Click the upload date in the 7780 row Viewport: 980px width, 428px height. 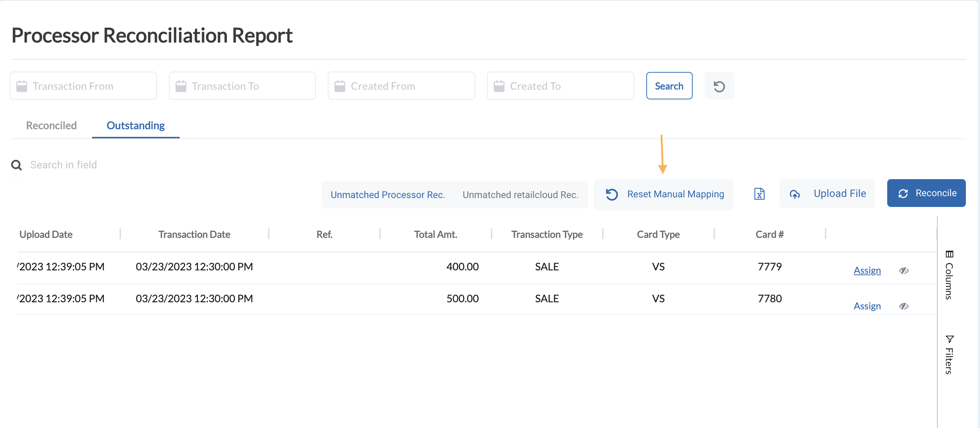click(61, 299)
